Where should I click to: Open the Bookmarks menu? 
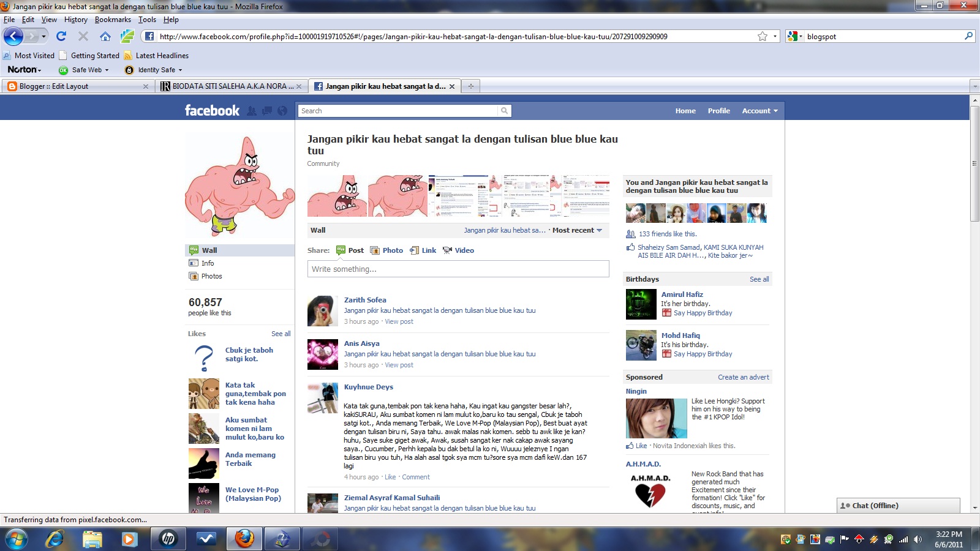tap(113, 20)
